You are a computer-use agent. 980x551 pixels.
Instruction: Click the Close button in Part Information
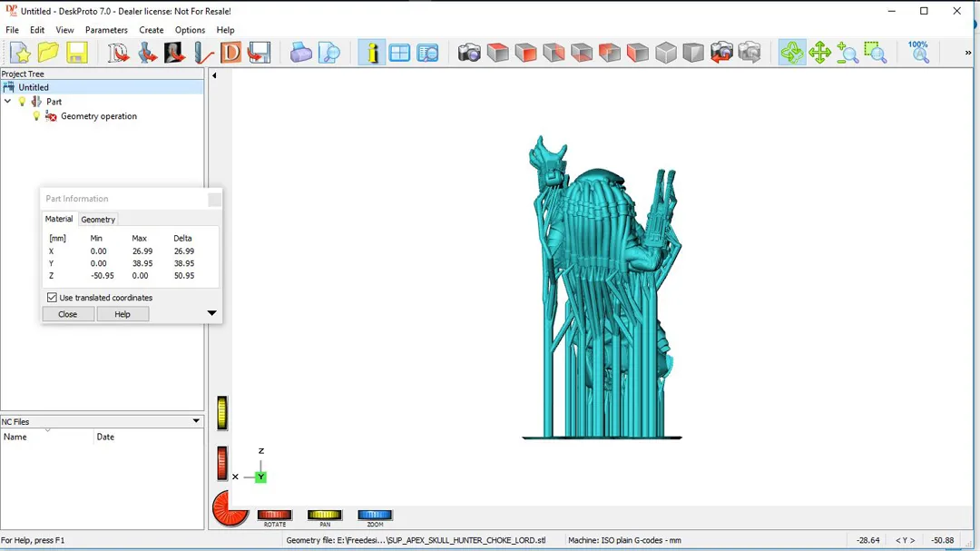coord(67,314)
